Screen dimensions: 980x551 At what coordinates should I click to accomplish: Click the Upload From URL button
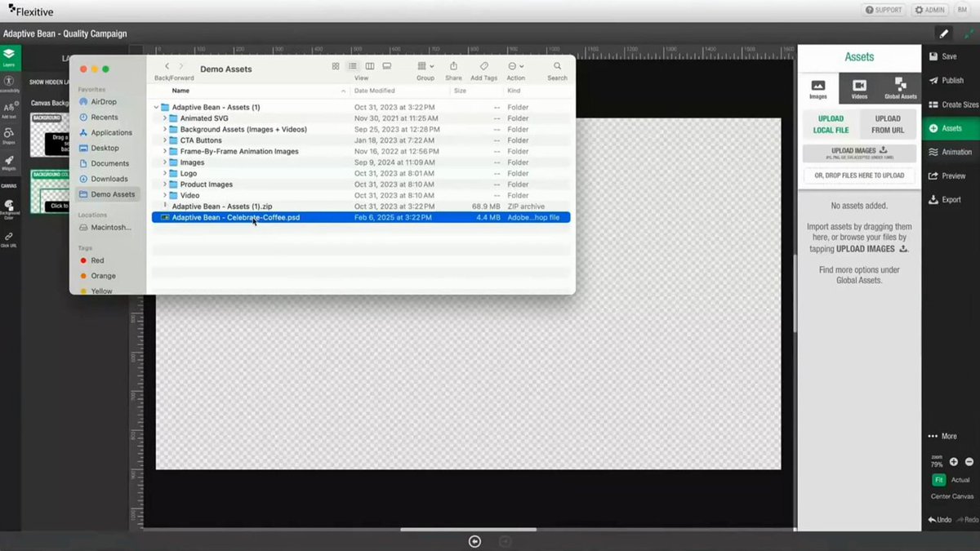coord(888,124)
